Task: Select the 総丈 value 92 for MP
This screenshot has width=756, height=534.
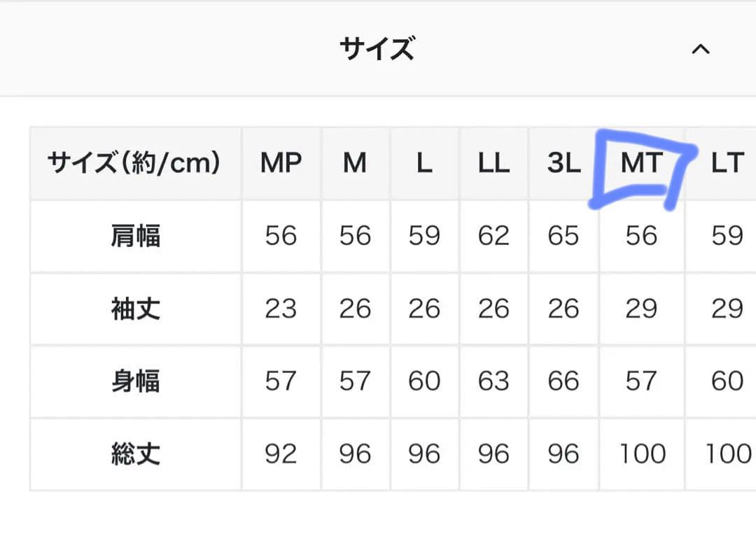Action: [x=281, y=454]
